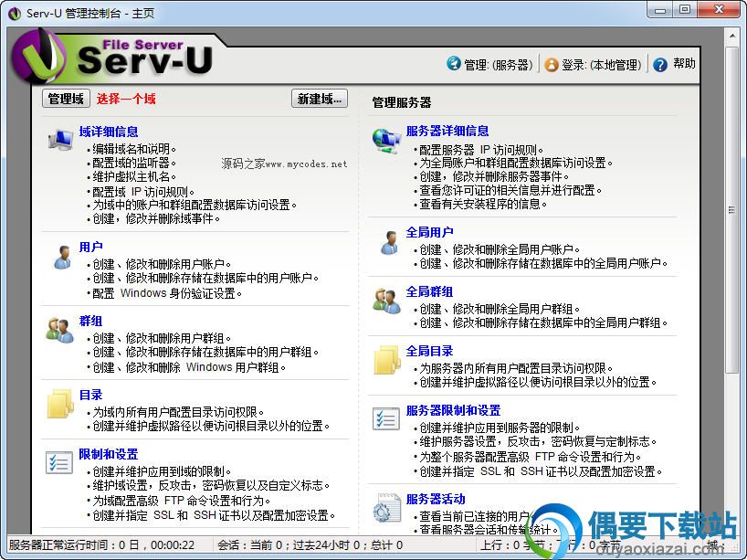The width and height of the screenshot is (747, 560).
Task: Select 管理: (服务器) in the header
Action: (x=499, y=64)
